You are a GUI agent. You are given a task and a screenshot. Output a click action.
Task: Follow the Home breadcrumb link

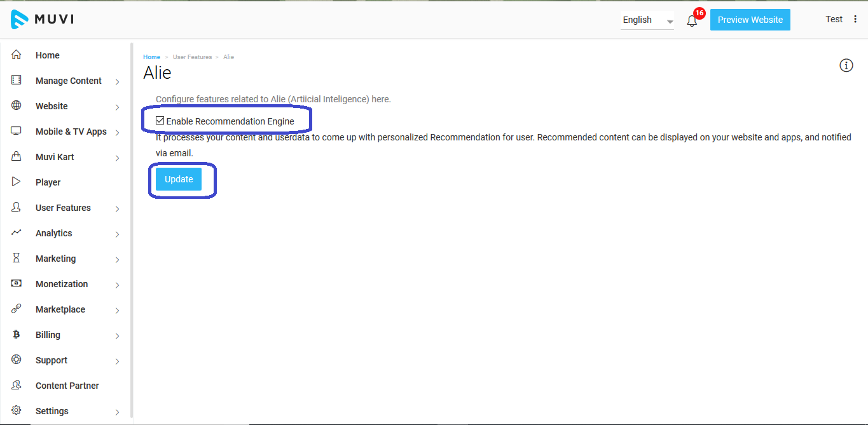pos(151,57)
